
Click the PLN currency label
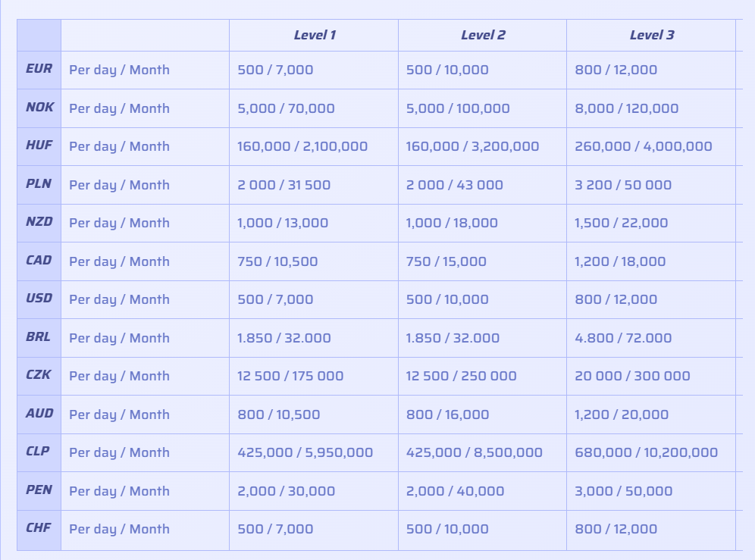39,184
